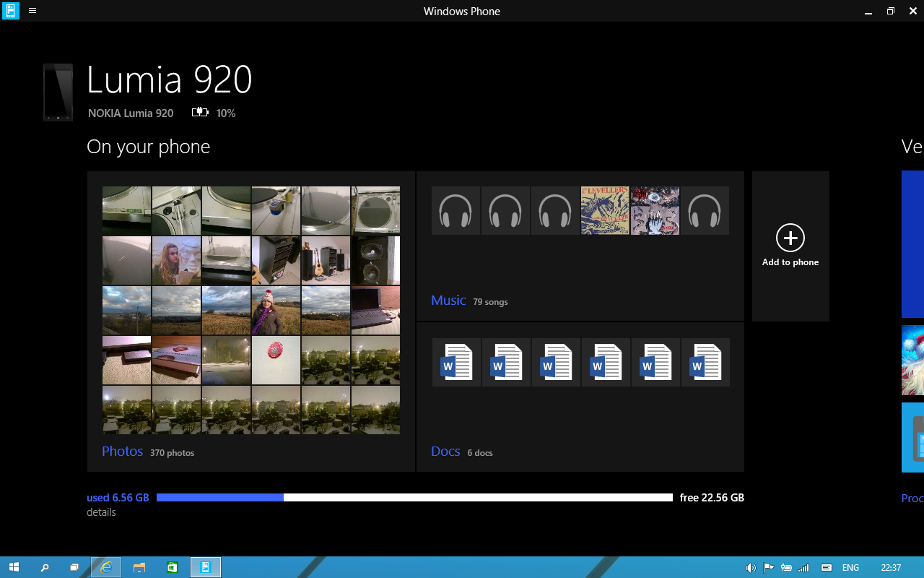The image size is (924, 578).
Task: Click the volume speaker tray icon
Action: pos(751,568)
